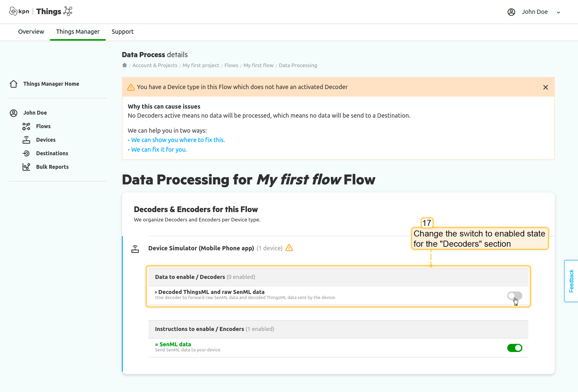Click the Things Manager Home house icon
The width and height of the screenshot is (578, 392).
(14, 84)
